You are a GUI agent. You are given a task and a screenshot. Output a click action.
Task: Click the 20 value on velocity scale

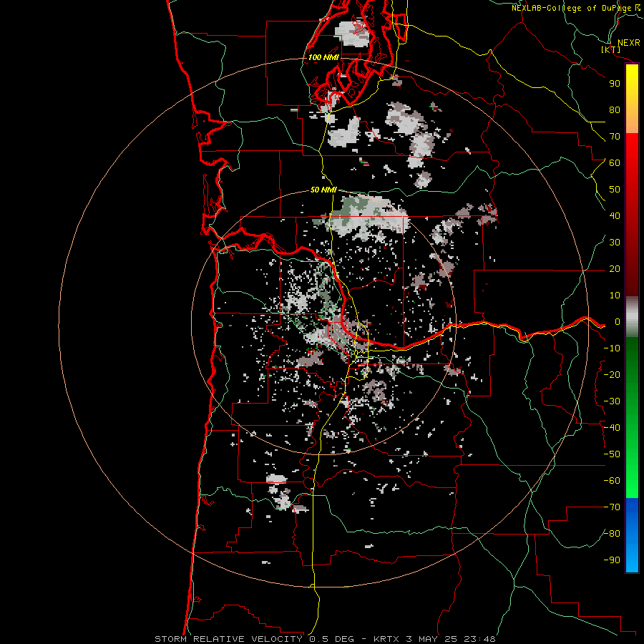pyautogui.click(x=615, y=269)
